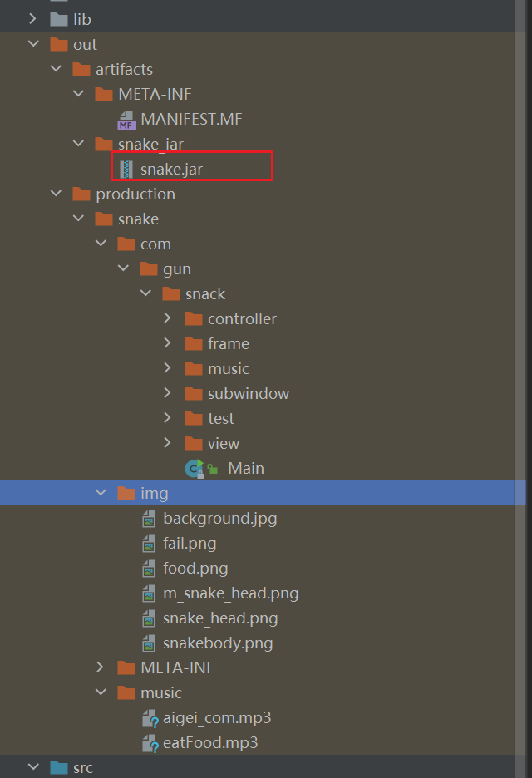Click the background.jpg image file icon
This screenshot has height=778, width=532.
click(149, 519)
